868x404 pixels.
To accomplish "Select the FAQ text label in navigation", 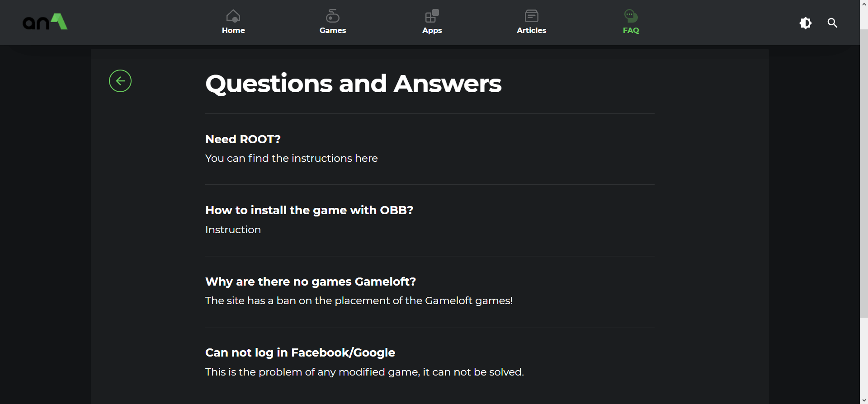I will 631,30.
